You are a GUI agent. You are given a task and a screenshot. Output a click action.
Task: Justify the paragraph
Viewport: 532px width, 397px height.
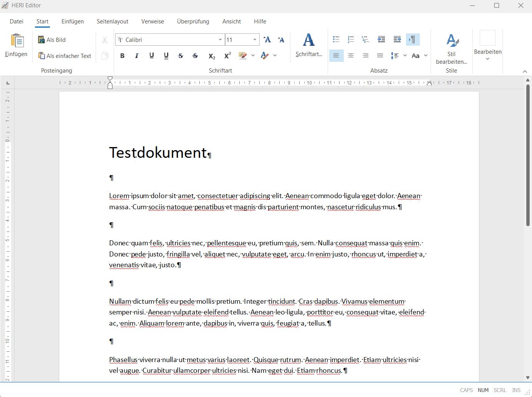point(380,56)
